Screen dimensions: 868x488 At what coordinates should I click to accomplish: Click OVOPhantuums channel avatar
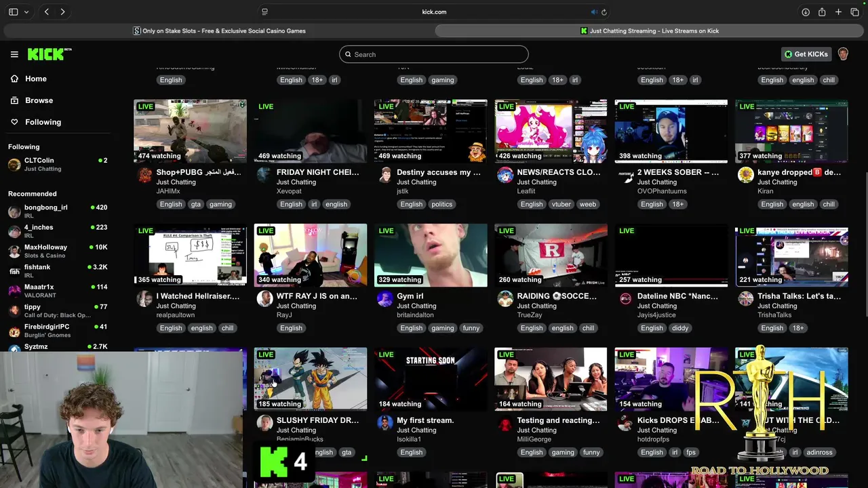pyautogui.click(x=625, y=175)
